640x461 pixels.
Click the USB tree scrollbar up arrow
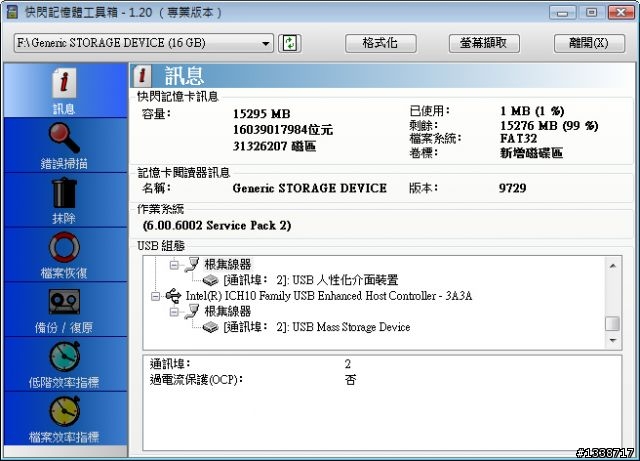[x=613, y=266]
